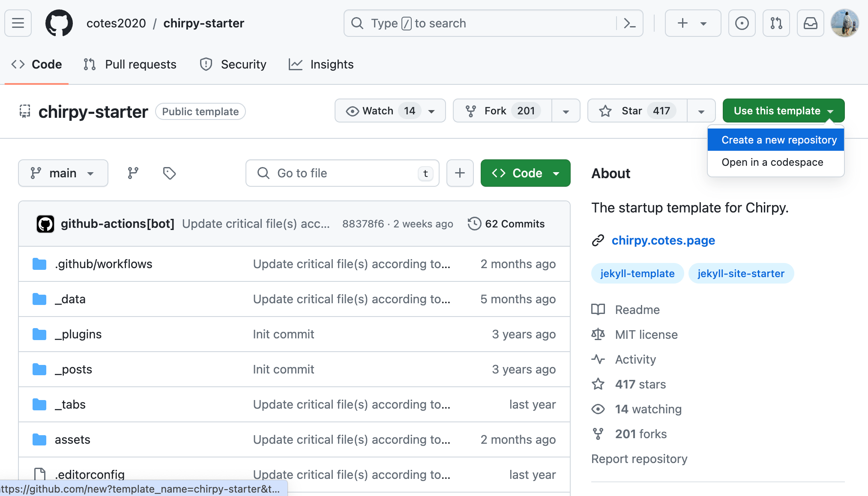Focus the Go to file search field
Screen dimensions: 868x496
pos(342,173)
